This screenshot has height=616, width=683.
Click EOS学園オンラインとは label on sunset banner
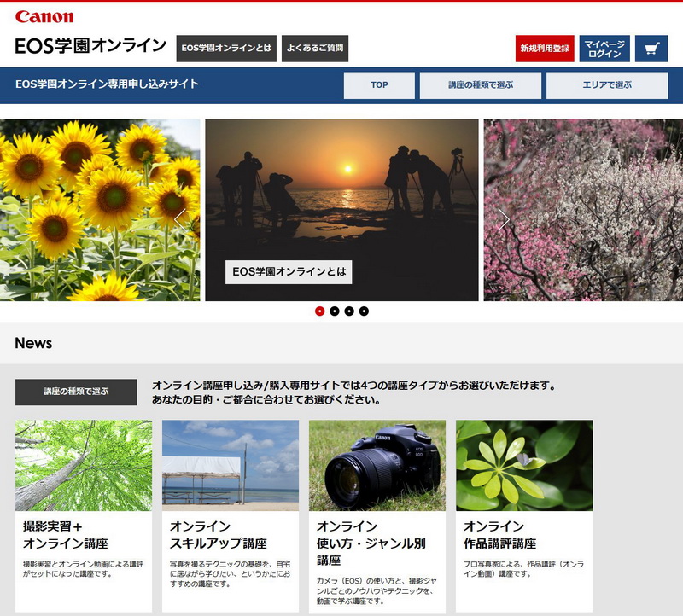tap(289, 272)
